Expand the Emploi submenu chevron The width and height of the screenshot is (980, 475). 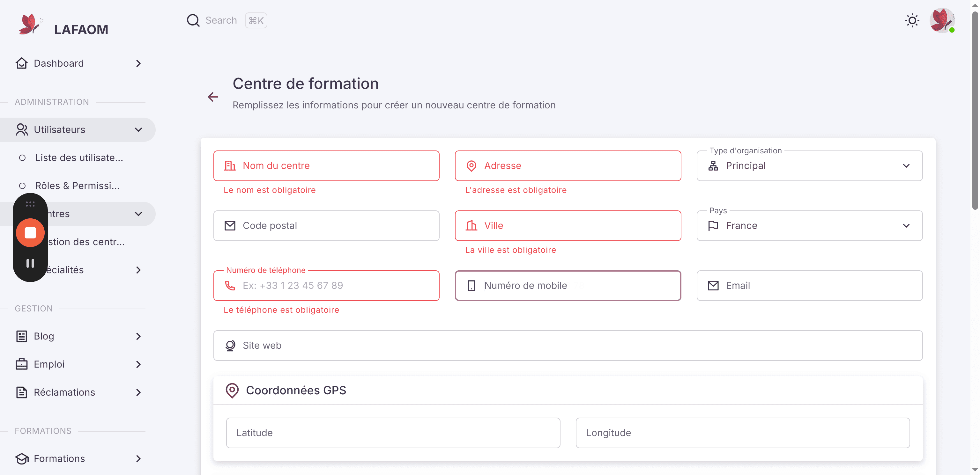coord(138,364)
